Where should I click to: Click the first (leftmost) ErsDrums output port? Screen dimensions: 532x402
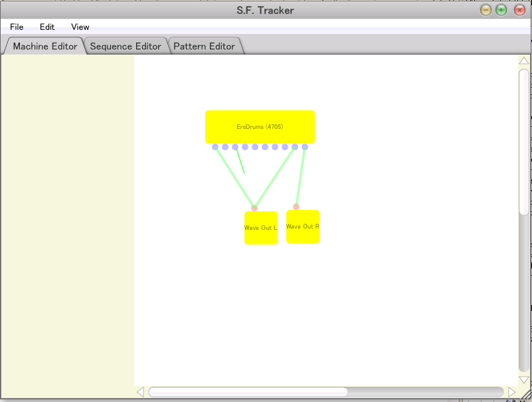point(215,147)
